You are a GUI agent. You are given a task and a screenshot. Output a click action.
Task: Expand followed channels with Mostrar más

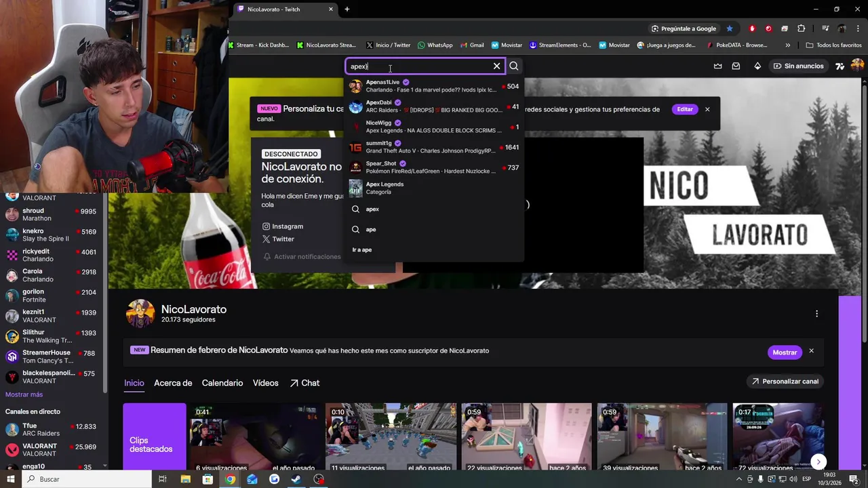(24, 394)
